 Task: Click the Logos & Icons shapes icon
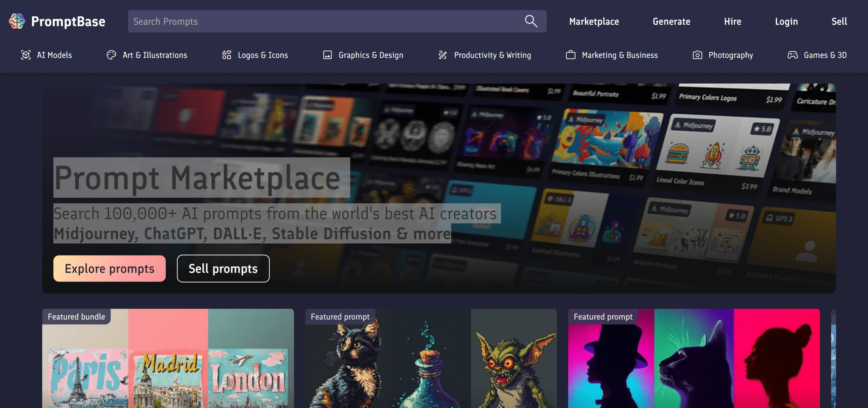(226, 55)
